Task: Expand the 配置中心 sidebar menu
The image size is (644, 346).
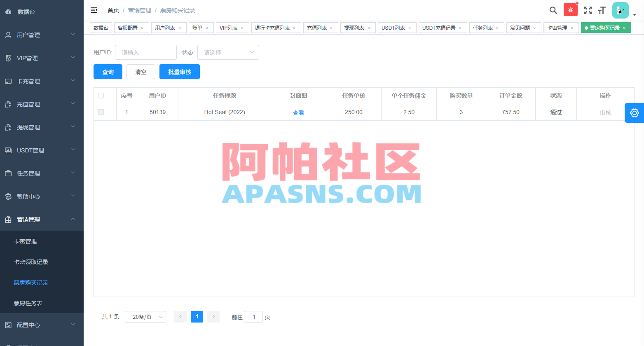Action: coord(42,325)
